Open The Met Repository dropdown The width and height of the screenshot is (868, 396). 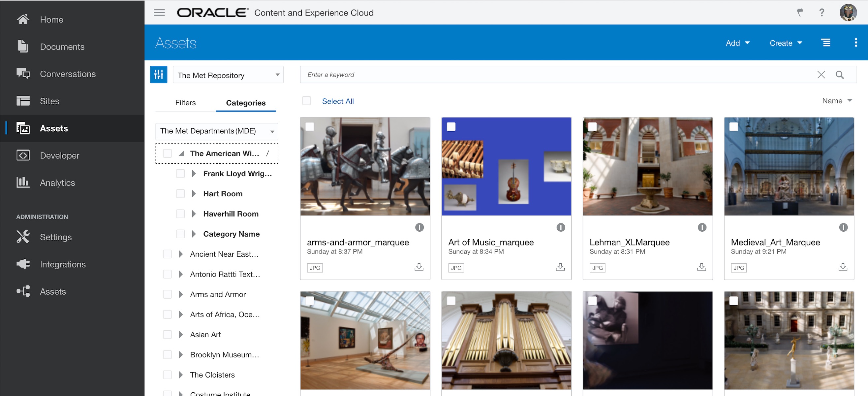point(228,75)
